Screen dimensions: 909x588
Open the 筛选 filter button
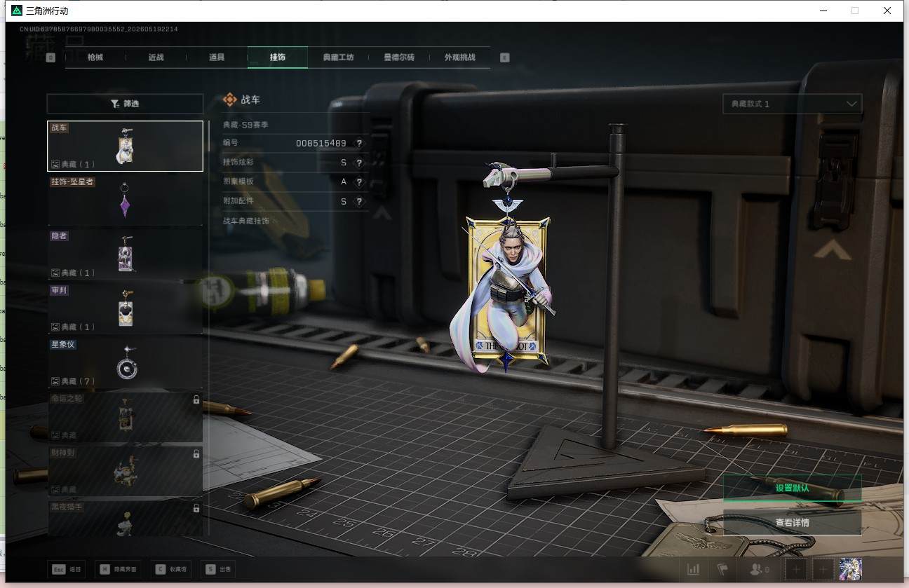(125, 104)
